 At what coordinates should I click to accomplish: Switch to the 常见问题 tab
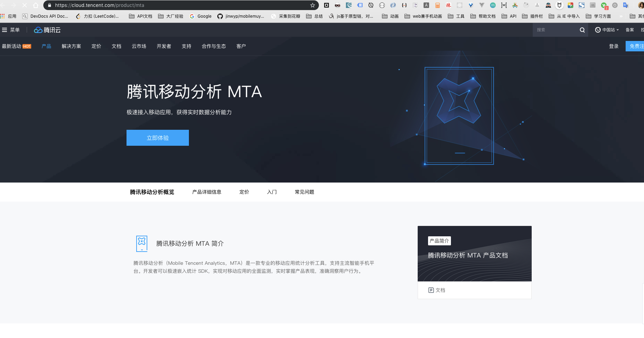(305, 192)
